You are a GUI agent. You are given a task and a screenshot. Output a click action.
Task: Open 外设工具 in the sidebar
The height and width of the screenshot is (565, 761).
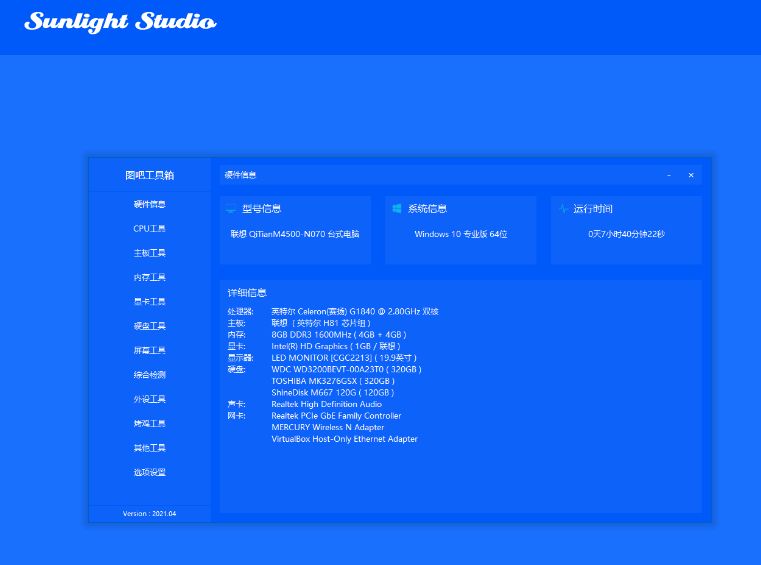click(149, 399)
